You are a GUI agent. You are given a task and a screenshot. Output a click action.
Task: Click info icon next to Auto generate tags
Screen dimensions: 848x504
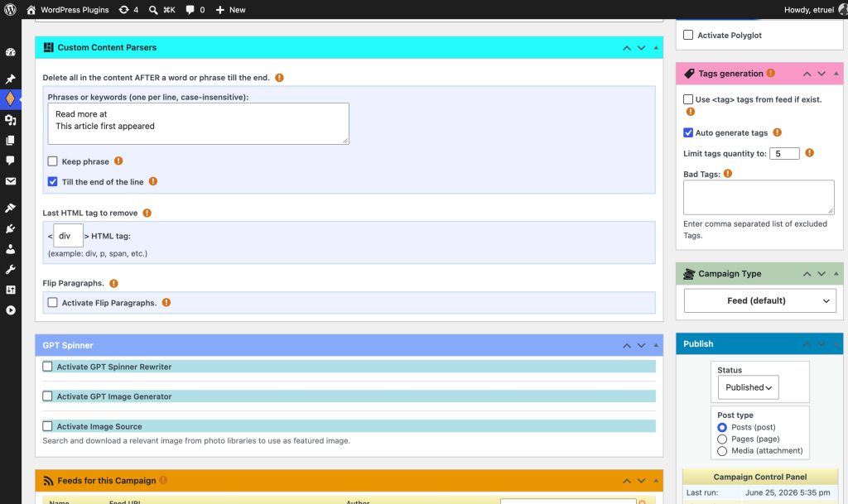coord(777,132)
